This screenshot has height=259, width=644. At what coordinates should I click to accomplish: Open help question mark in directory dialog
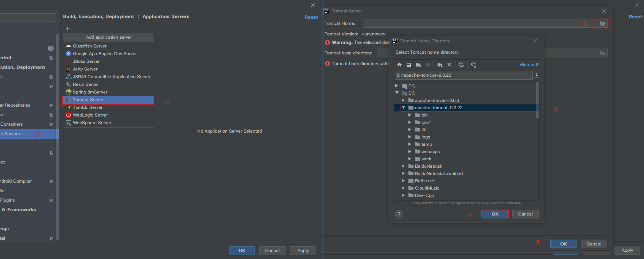(399, 214)
